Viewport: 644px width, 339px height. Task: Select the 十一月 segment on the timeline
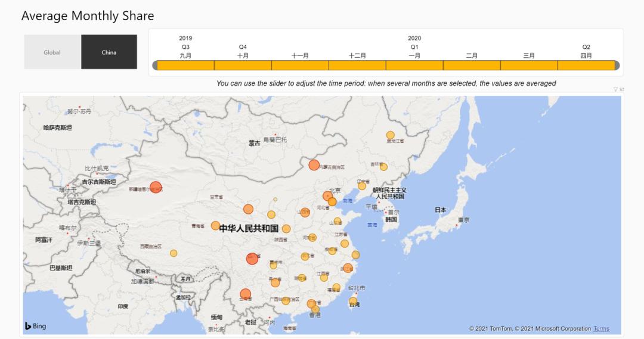click(x=300, y=66)
